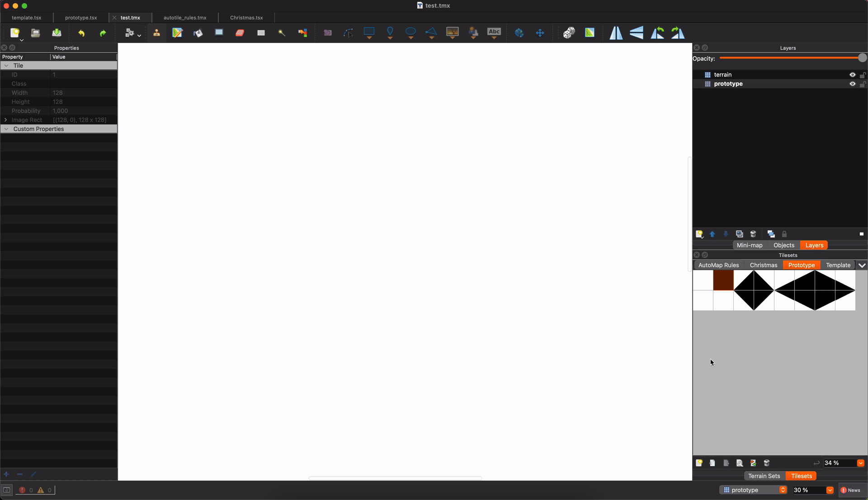Toggle lock on terrain layer
The height and width of the screenshot is (500, 868).
pos(863,75)
